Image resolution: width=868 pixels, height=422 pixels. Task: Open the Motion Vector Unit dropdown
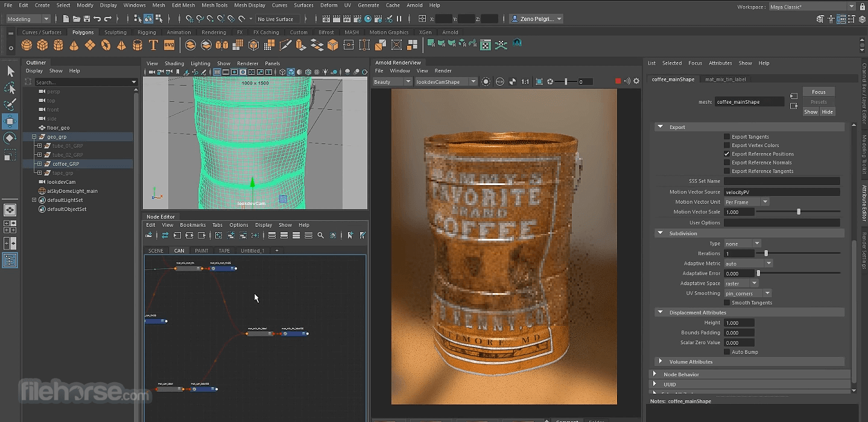[746, 202]
